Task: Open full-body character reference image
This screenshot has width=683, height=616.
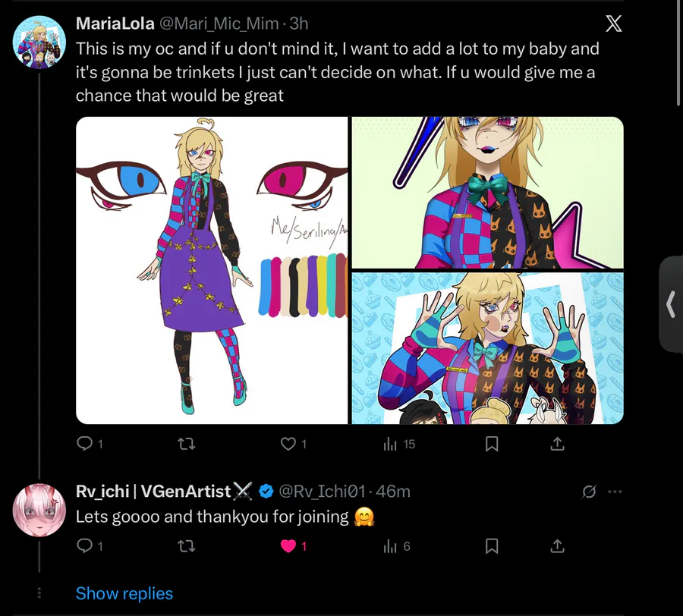Action: [x=212, y=270]
